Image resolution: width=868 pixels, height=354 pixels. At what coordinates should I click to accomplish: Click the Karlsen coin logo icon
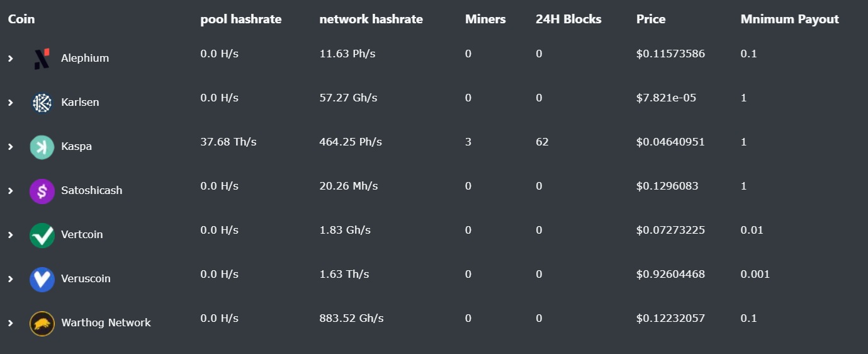(42, 103)
